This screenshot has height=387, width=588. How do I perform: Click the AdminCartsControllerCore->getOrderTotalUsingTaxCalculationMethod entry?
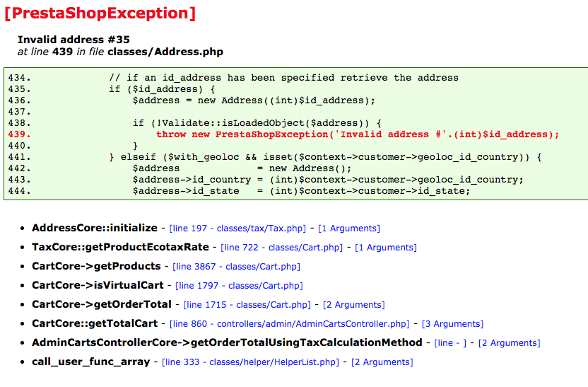tap(228, 342)
